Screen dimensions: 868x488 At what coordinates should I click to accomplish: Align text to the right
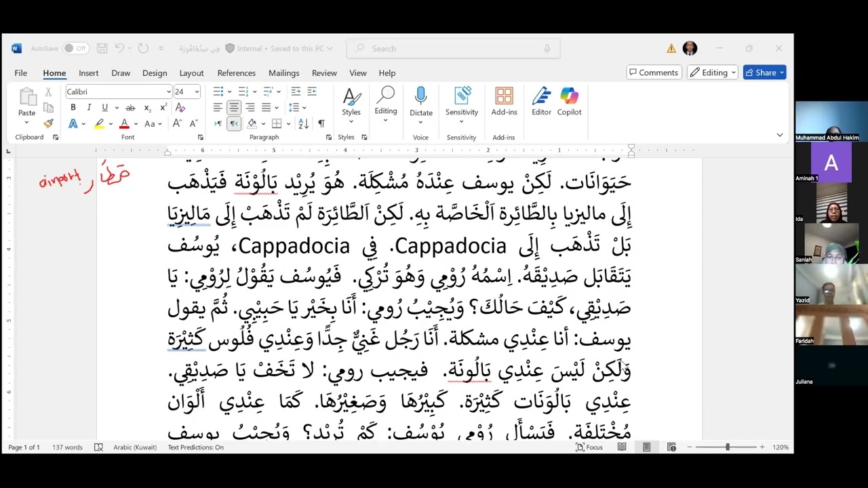(250, 108)
